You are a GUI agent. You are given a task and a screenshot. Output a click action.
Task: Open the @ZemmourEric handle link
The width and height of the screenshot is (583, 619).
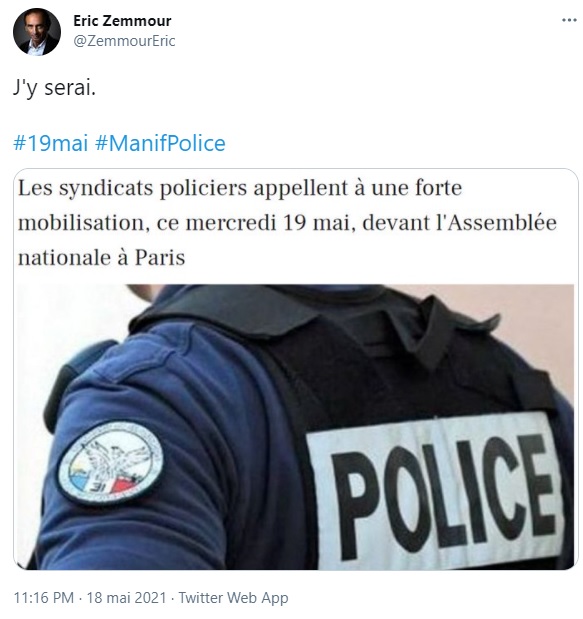124,41
